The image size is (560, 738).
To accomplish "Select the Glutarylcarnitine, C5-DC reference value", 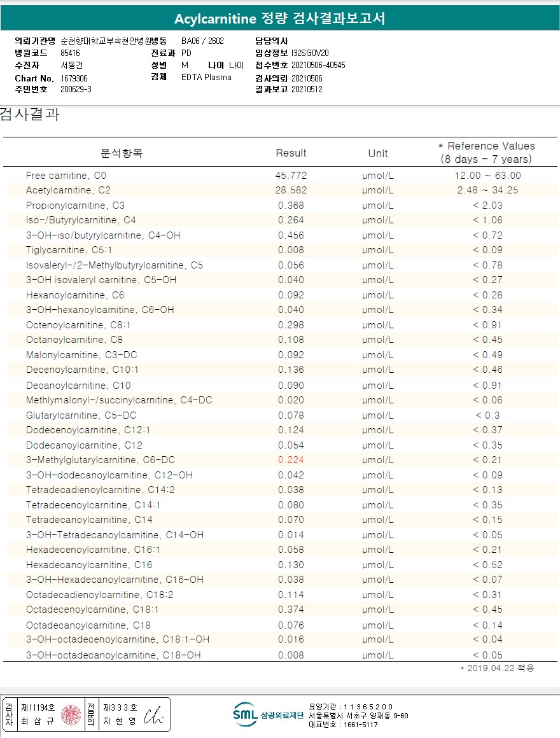I will (487, 415).
